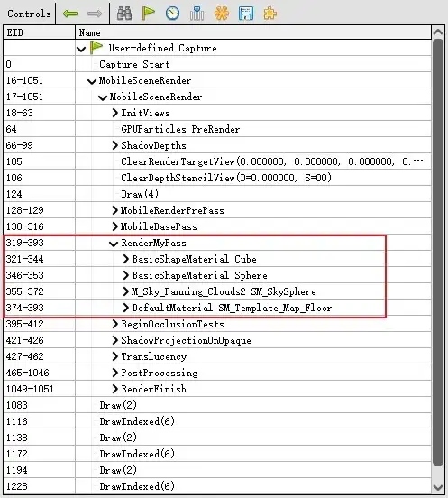Click the vertical scrollbar thumb
The image size is (448, 498).
click(x=438, y=253)
